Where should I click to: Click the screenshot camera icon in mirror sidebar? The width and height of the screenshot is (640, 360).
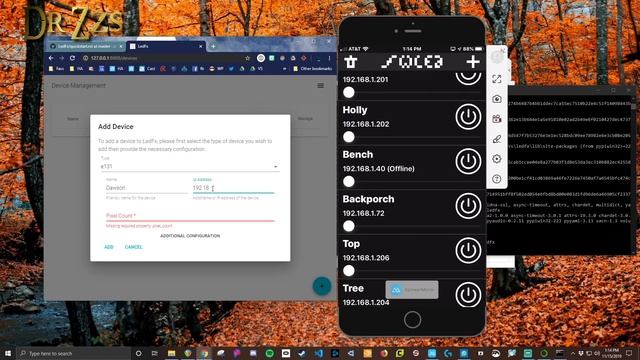coord(497,99)
